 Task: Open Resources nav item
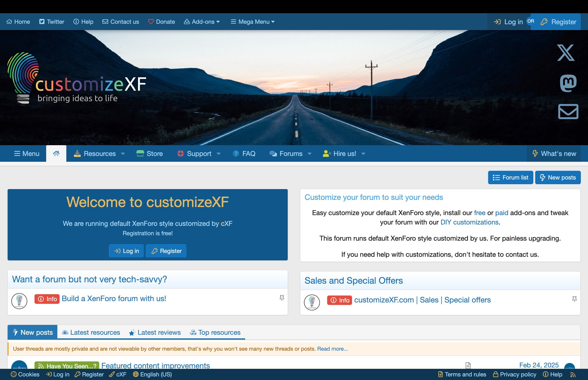pos(95,153)
